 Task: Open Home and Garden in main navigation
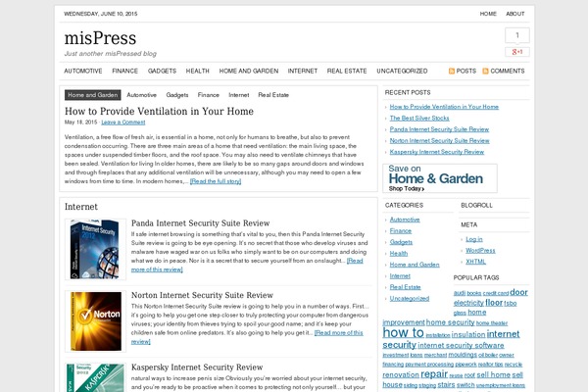coord(249,71)
